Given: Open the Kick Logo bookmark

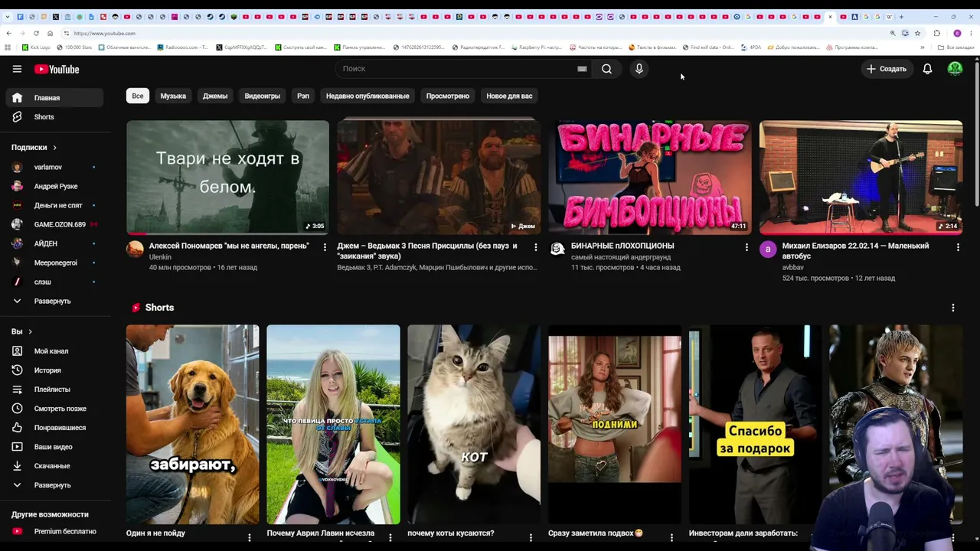Looking at the screenshot, I should pyautogui.click(x=36, y=47).
